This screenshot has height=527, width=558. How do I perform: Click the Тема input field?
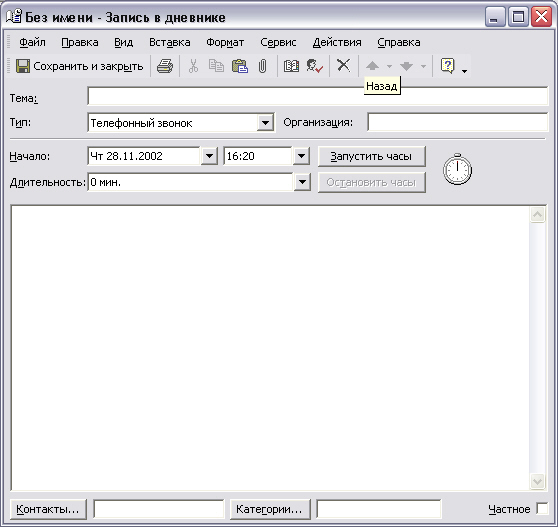(x=317, y=96)
